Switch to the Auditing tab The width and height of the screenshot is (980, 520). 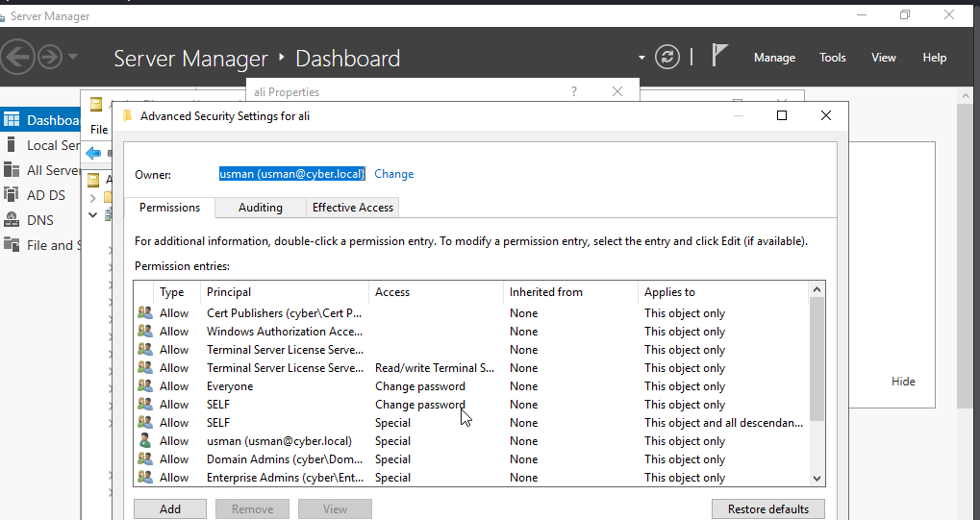click(x=260, y=208)
